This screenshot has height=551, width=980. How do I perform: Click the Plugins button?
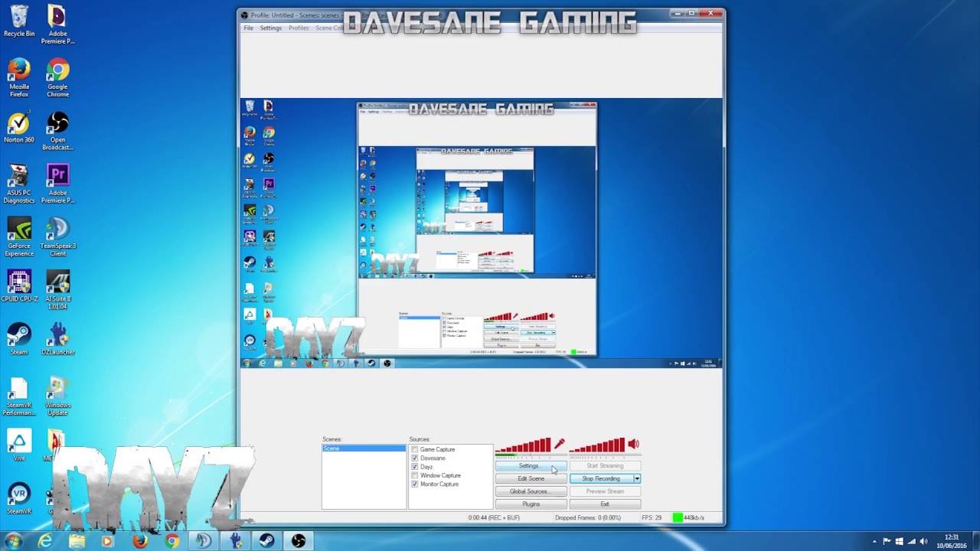[531, 504]
